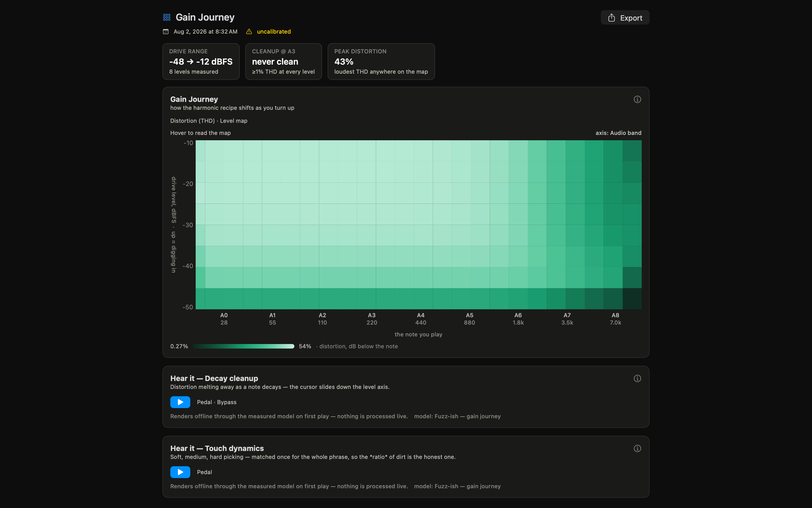This screenshot has height=508, width=812.
Task: Click the 'the note you play' axis title
Action: coord(418,335)
